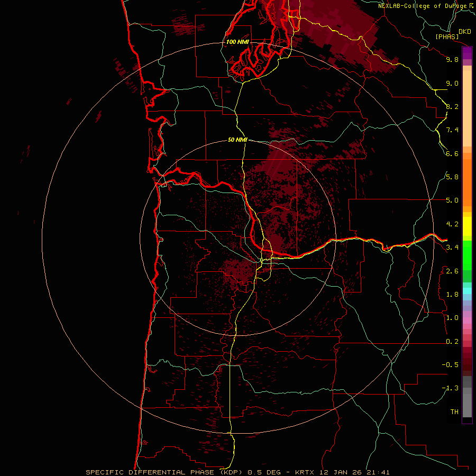Pick the light peach segment of the color bar

pos(467,108)
